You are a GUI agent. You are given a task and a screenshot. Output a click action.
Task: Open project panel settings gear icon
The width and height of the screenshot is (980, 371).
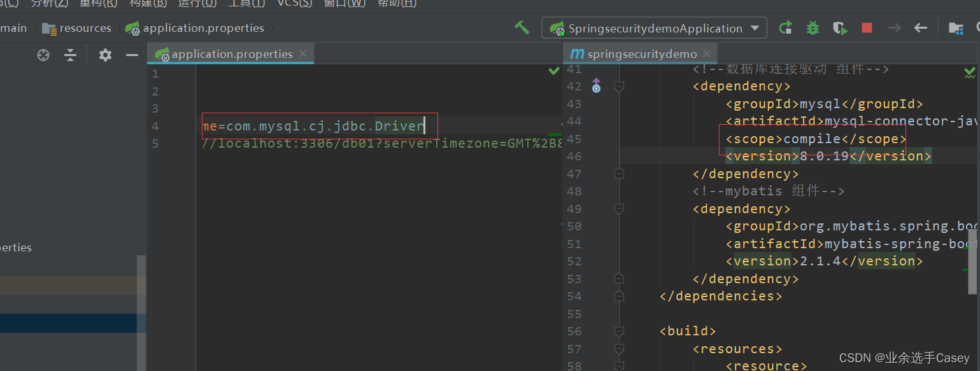(105, 55)
